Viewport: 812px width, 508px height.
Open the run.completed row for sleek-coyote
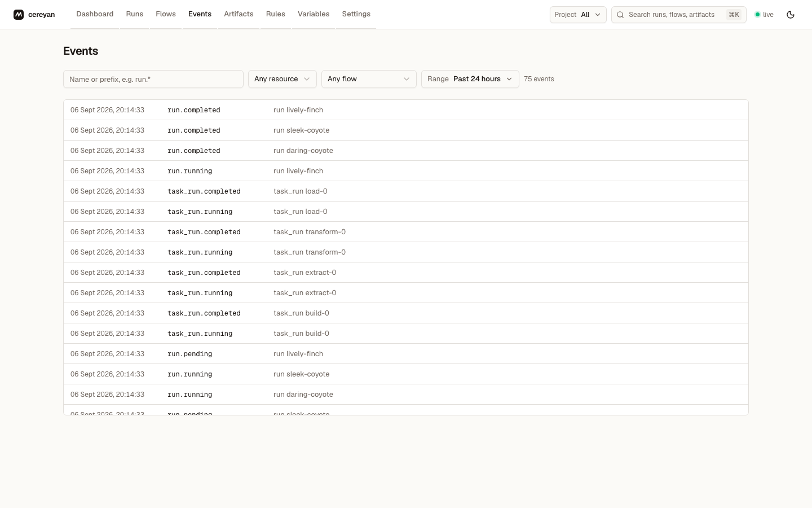(406, 130)
